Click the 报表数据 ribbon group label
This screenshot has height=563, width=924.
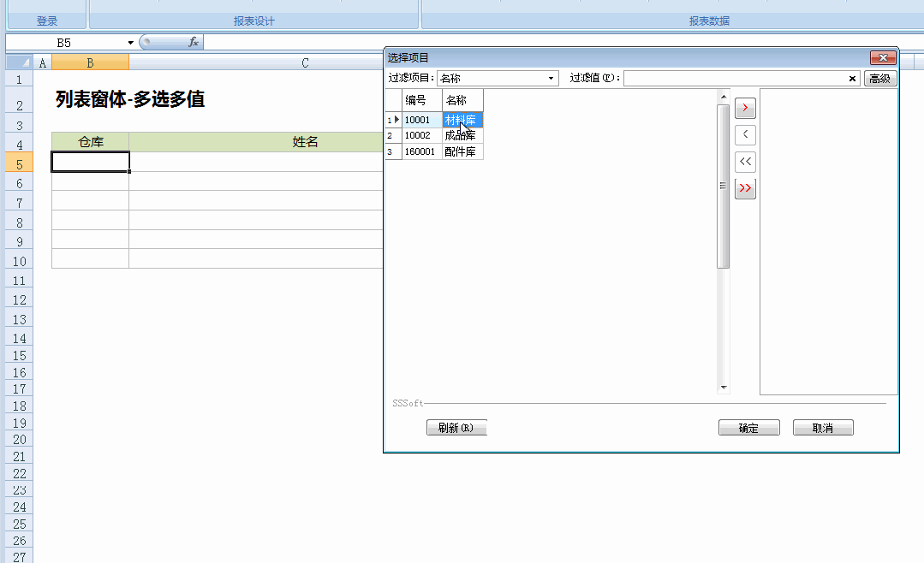[x=710, y=21]
